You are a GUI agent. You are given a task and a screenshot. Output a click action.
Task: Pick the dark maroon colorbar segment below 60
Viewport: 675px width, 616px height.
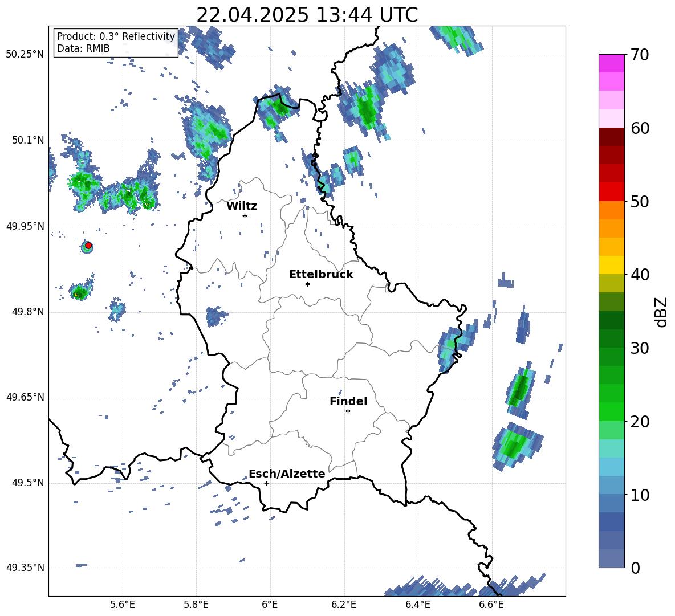point(611,137)
